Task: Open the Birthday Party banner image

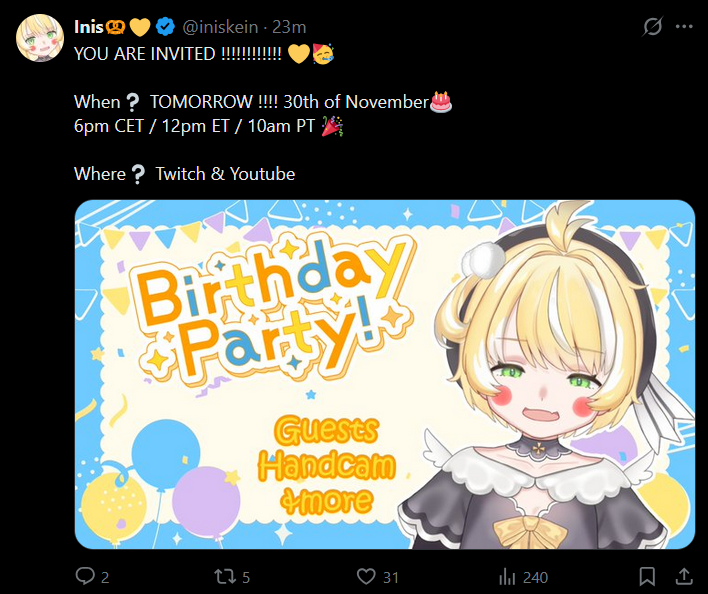Action: click(x=385, y=374)
